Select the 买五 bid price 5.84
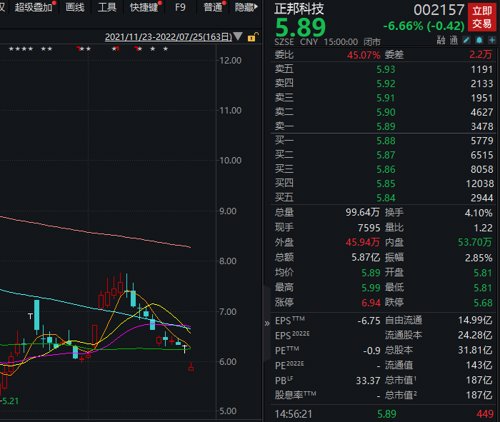 [386, 198]
